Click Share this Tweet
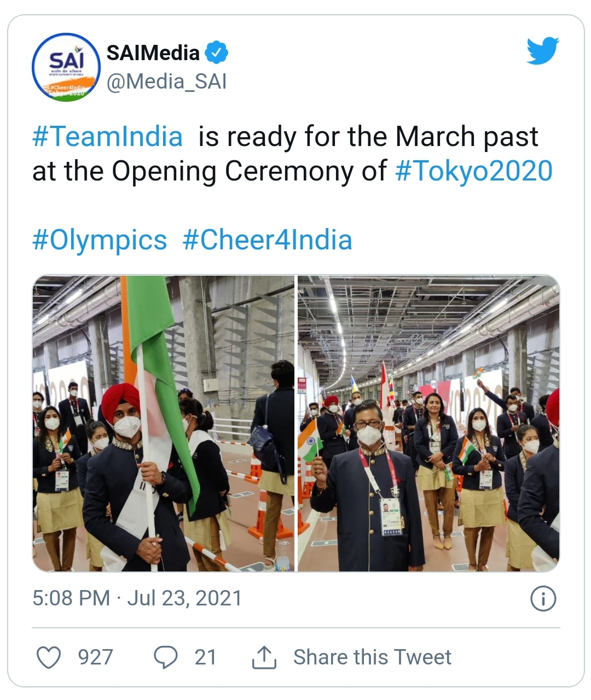Viewport: 591px width, 700px height. (372, 657)
